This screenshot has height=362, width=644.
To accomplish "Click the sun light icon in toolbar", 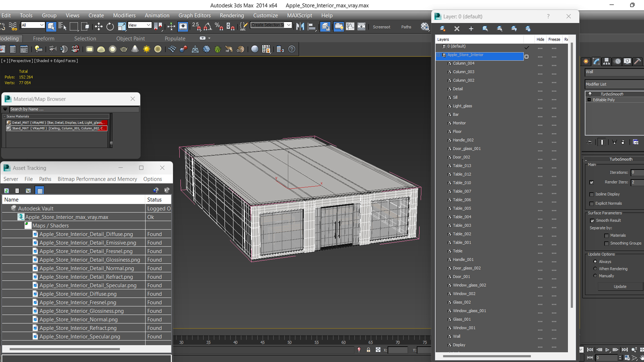I will click(146, 49).
